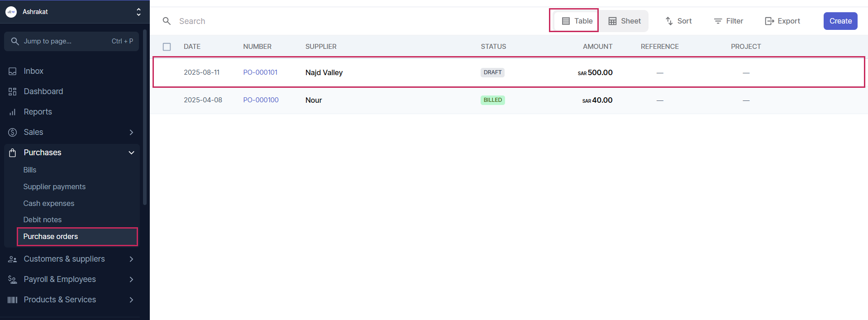
Task: Open Inbox from the sidebar icon
Action: (x=13, y=71)
